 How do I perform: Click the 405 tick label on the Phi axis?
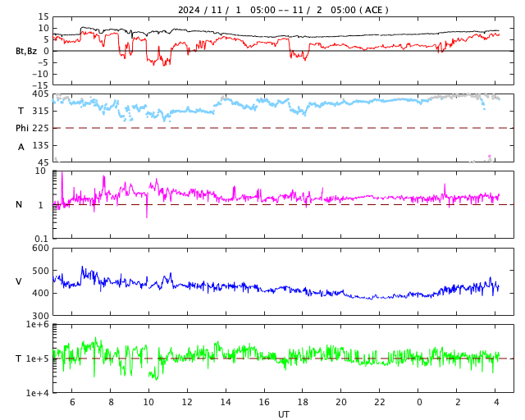point(40,94)
